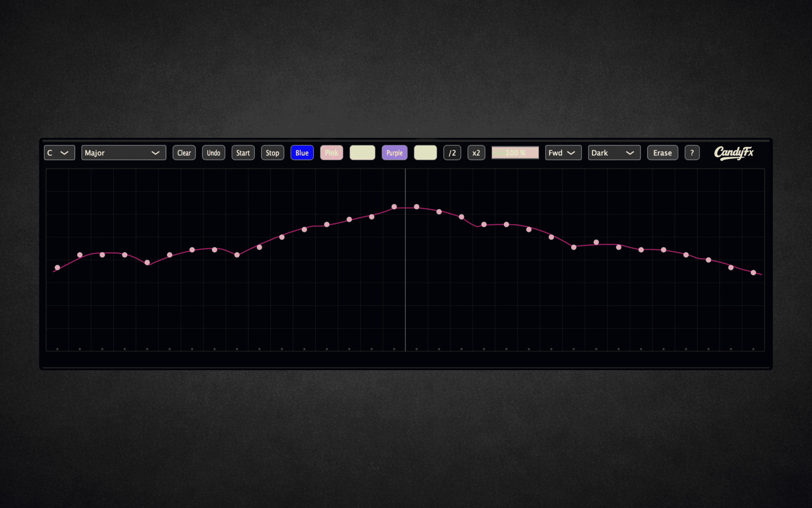
Task: Open the root note C dropdown
Action: coord(59,153)
